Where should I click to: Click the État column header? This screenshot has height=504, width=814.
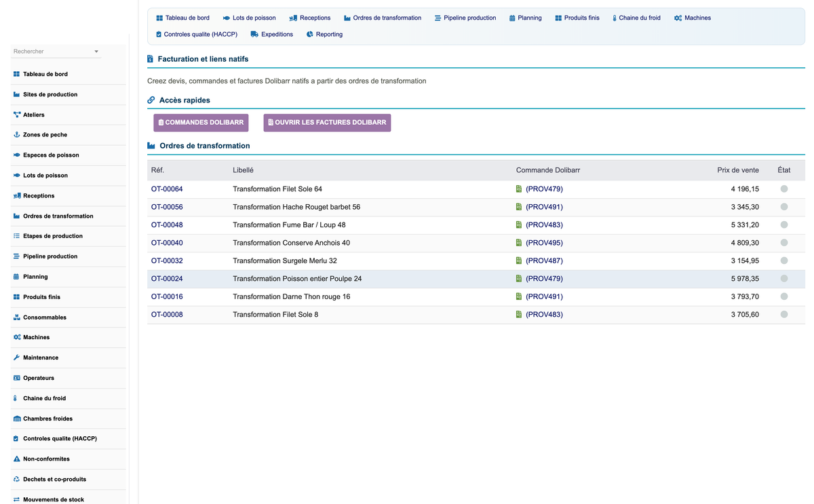[784, 170]
